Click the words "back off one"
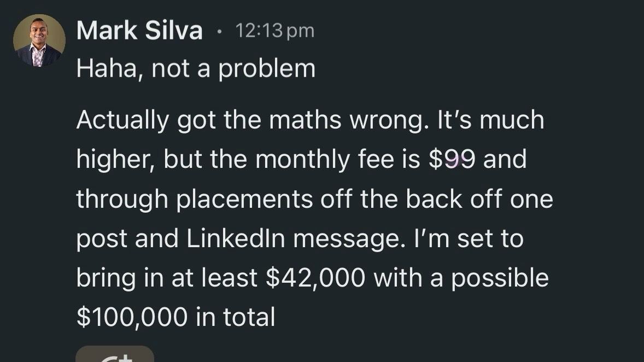This screenshot has height=362, width=644. (x=479, y=199)
